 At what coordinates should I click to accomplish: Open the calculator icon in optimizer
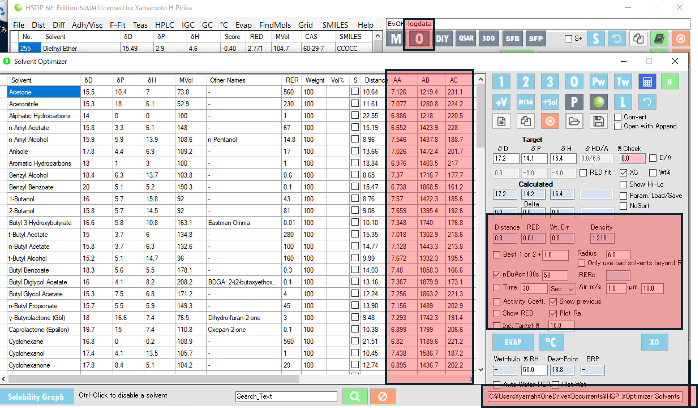point(647,81)
